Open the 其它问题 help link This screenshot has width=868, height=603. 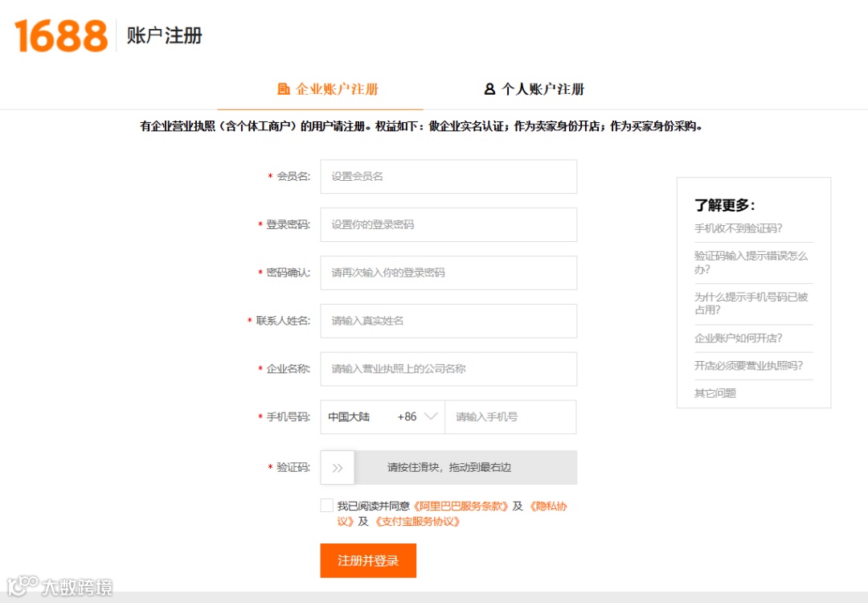point(715,393)
